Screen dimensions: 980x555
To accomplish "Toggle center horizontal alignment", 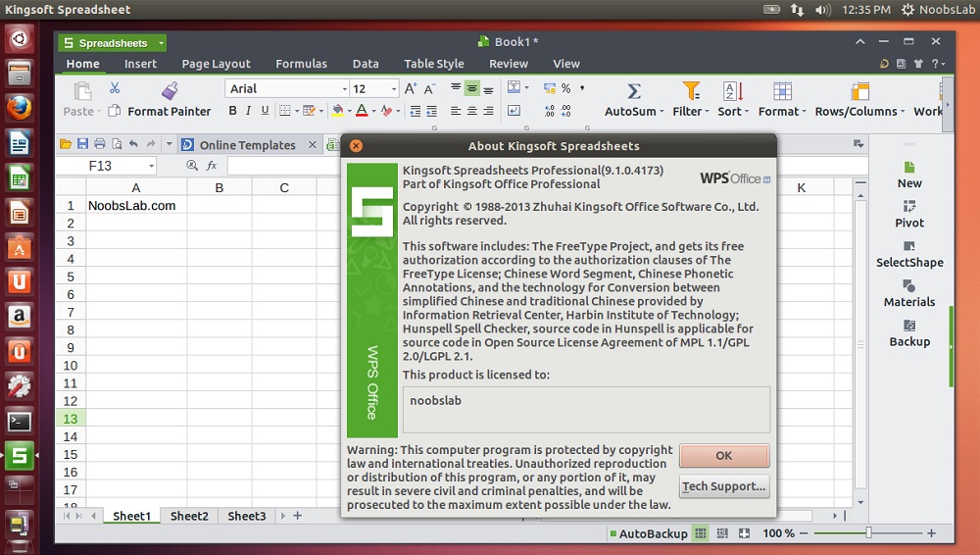I will (x=472, y=111).
